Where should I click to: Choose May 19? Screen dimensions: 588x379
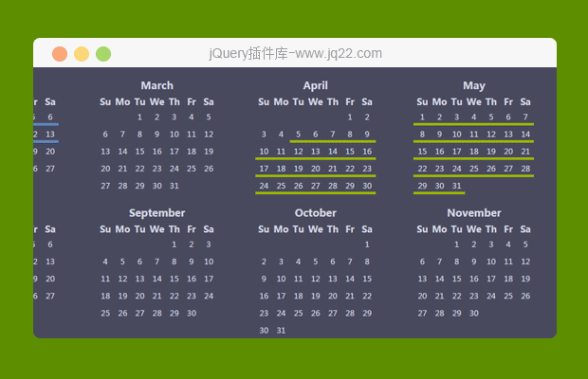[491, 152]
